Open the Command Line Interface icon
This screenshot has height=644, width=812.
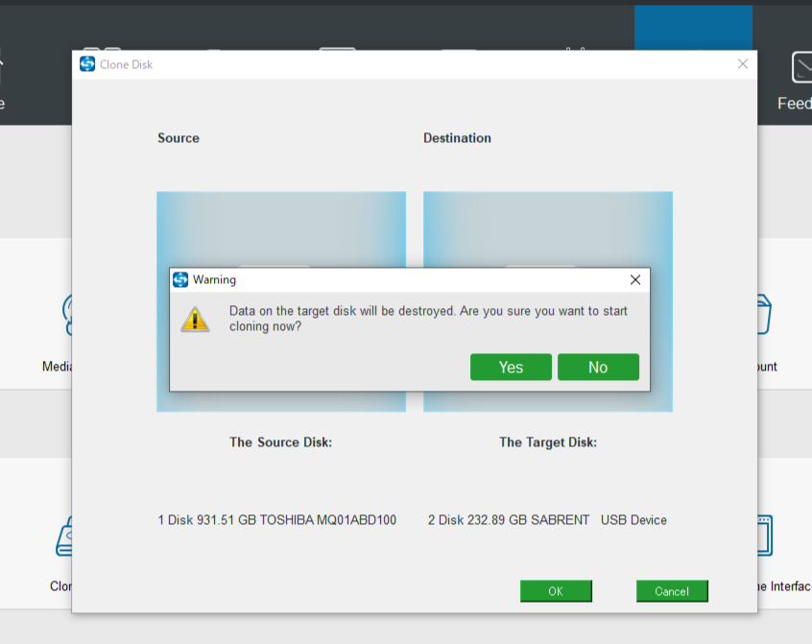764,537
